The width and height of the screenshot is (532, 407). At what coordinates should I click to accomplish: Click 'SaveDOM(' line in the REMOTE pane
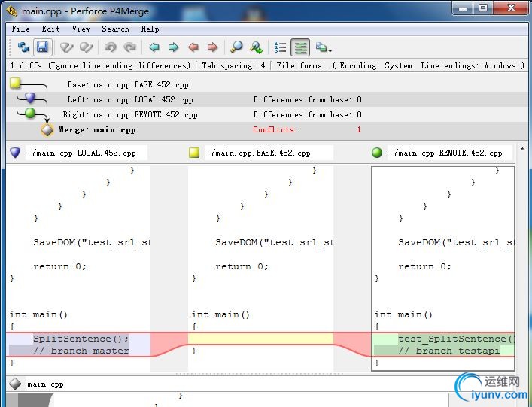tap(457, 242)
